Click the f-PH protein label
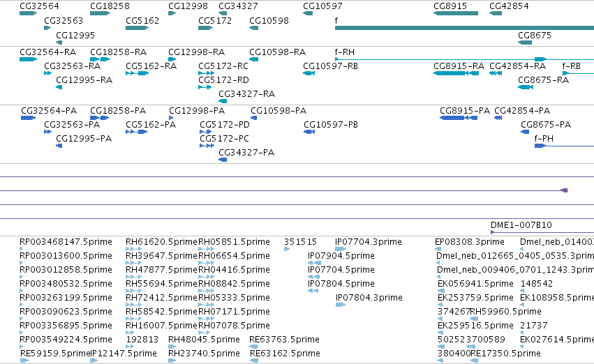The image size is (594, 364). point(544,139)
